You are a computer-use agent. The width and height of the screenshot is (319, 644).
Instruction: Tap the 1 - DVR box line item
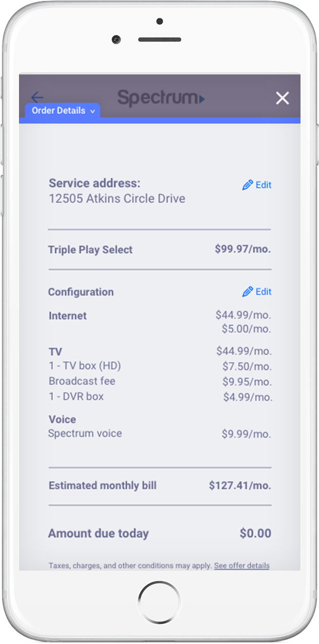76,396
